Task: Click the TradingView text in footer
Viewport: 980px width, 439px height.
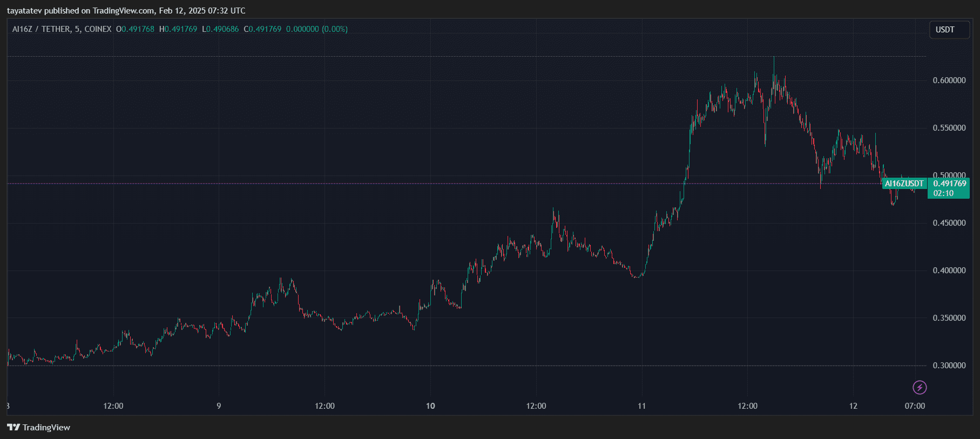Action: point(46,428)
